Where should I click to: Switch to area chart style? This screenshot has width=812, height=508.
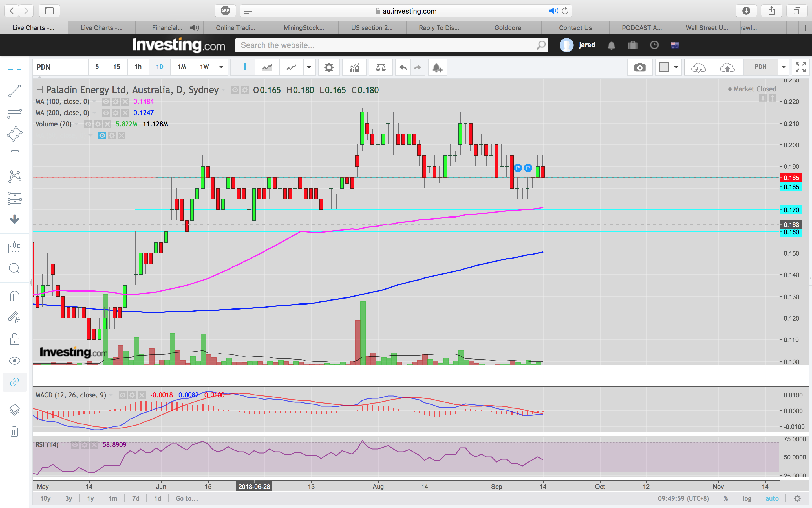[x=267, y=67]
